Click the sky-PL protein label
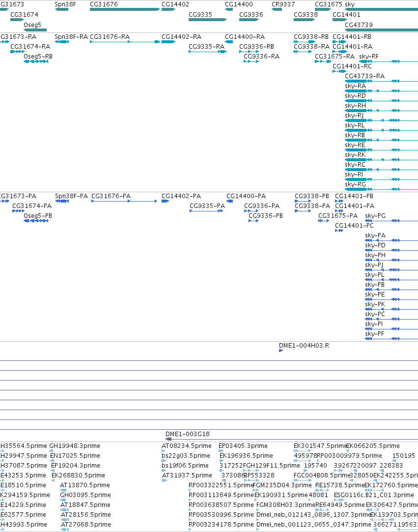Viewport: 418px width, 532px height. [375, 275]
